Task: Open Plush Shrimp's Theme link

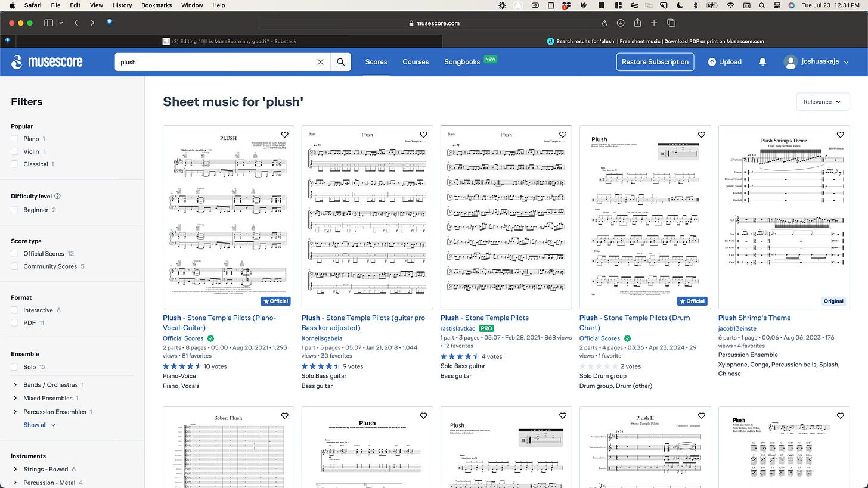Action: 754,318
